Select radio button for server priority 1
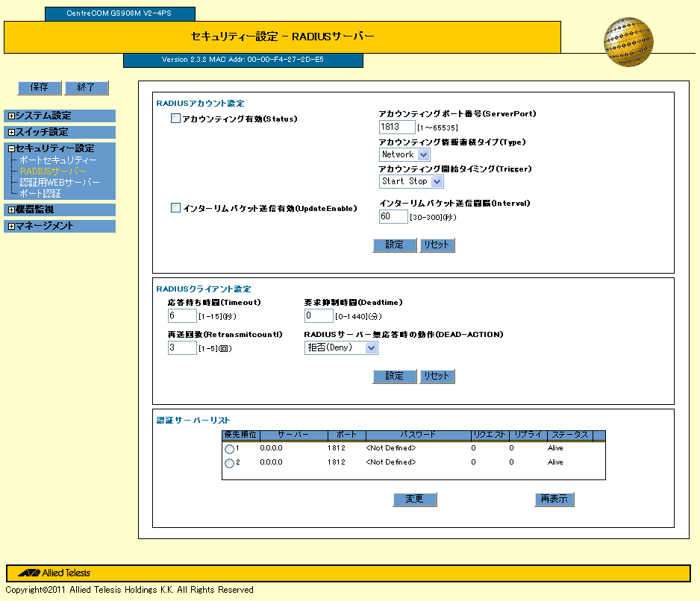 coord(229,449)
